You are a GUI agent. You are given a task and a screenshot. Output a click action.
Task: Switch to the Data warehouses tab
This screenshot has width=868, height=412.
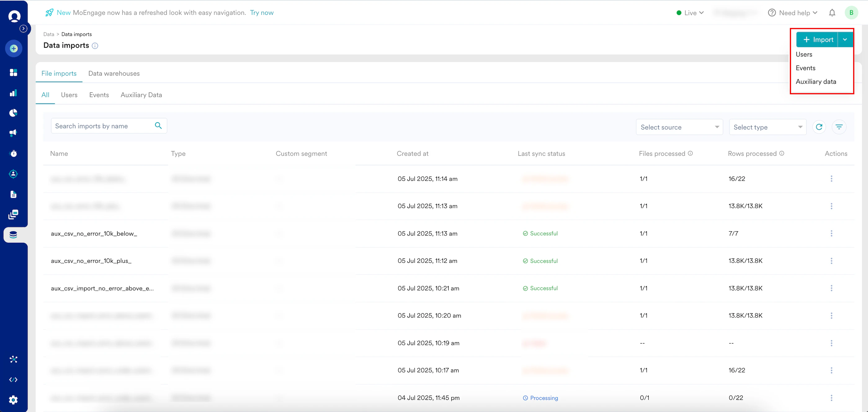(114, 74)
